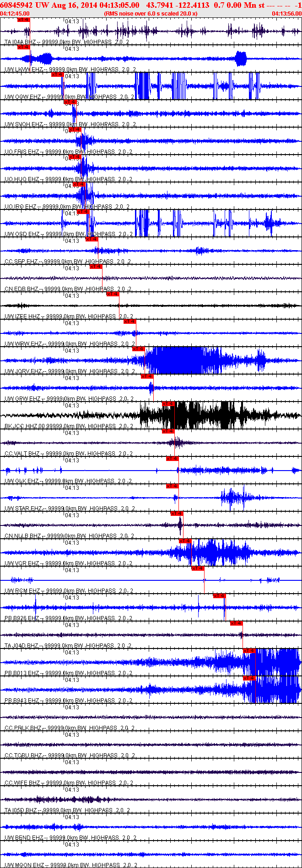Viewport: 302px width, 868px height.
Task: Select the red pick marker on UW WRW trace
Action: 130,321
